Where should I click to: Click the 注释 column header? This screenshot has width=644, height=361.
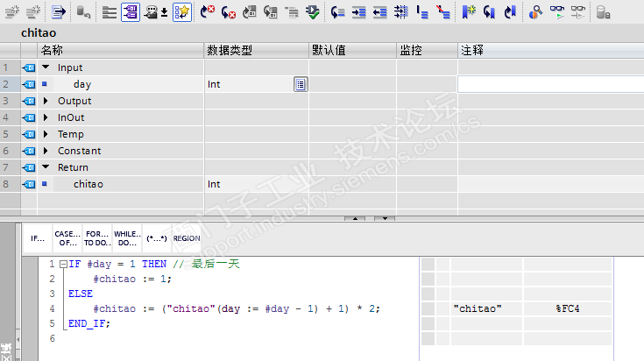point(551,50)
